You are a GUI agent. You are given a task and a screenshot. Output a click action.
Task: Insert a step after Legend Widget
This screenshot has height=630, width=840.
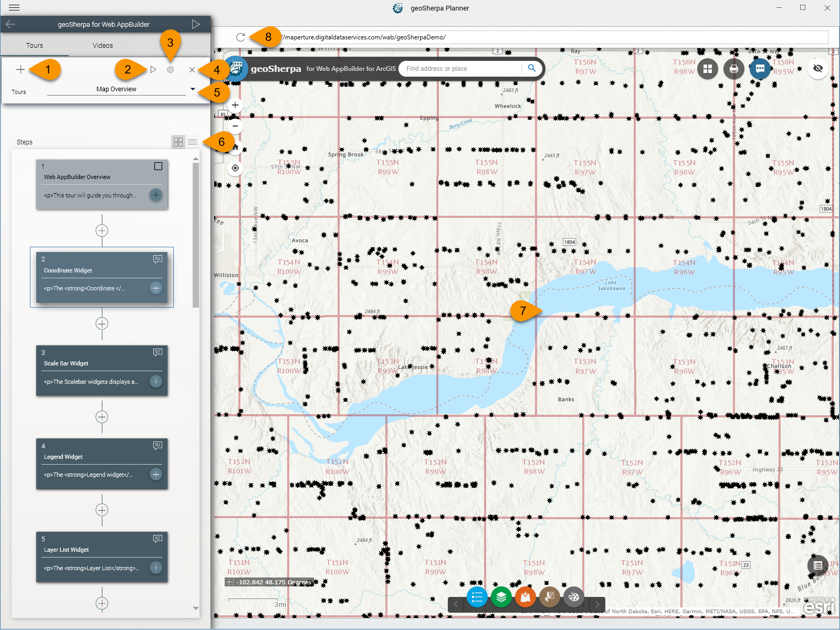(102, 510)
